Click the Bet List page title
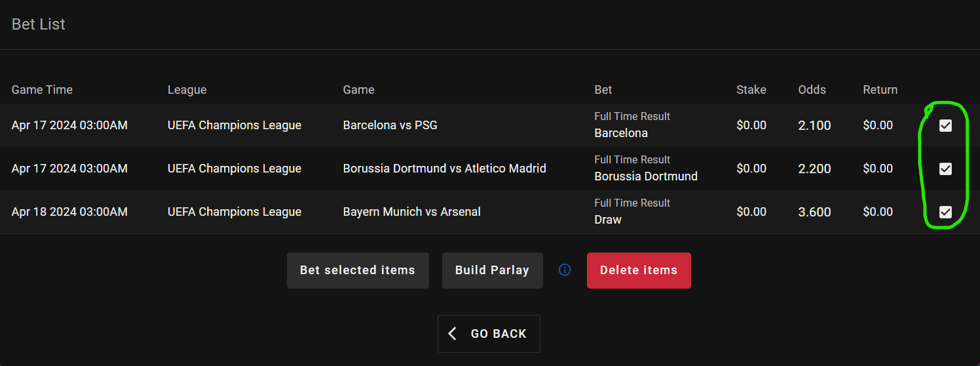 click(x=39, y=24)
